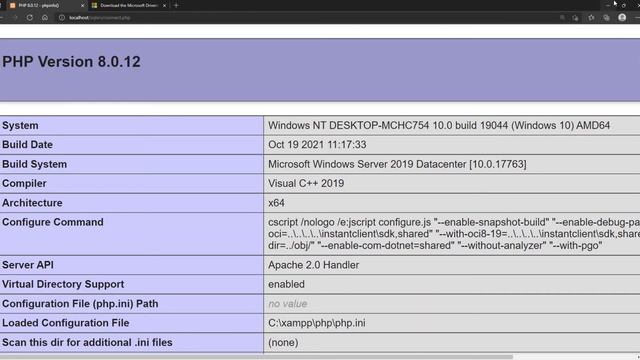Click the Build Date label
The image size is (640, 360).
tap(27, 144)
